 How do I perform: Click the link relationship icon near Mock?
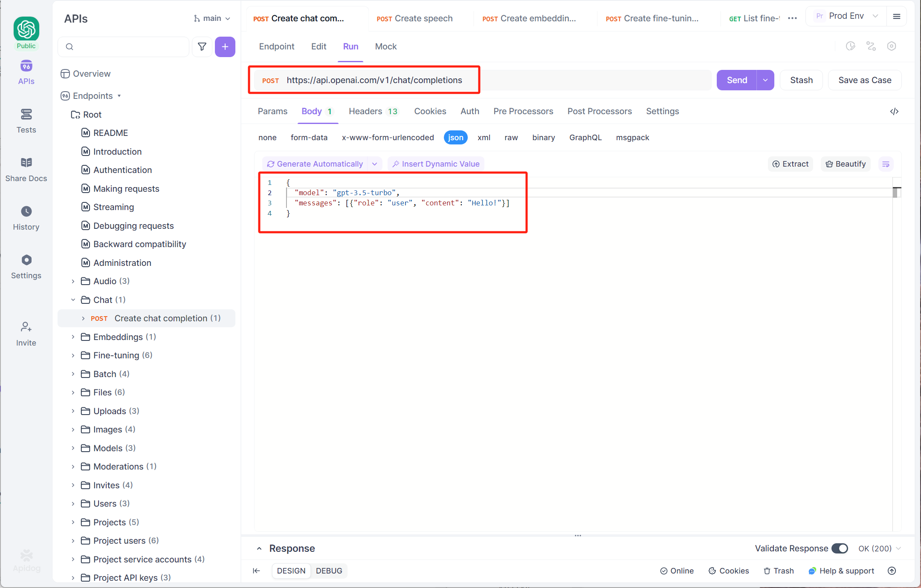coord(871,46)
